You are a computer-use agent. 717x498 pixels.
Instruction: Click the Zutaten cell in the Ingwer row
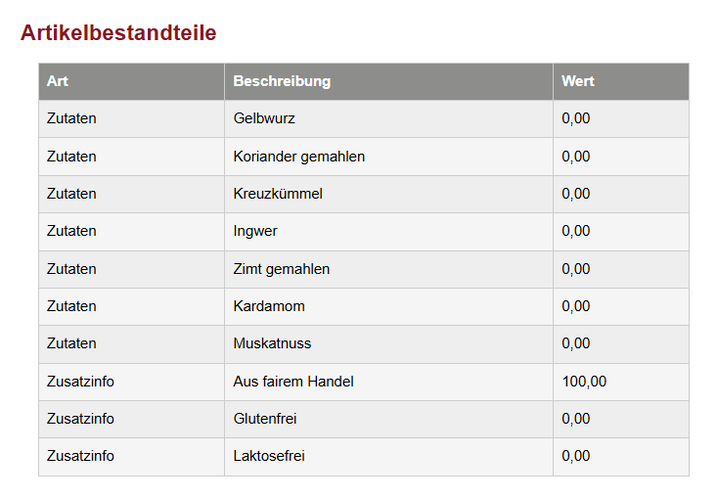[71, 231]
